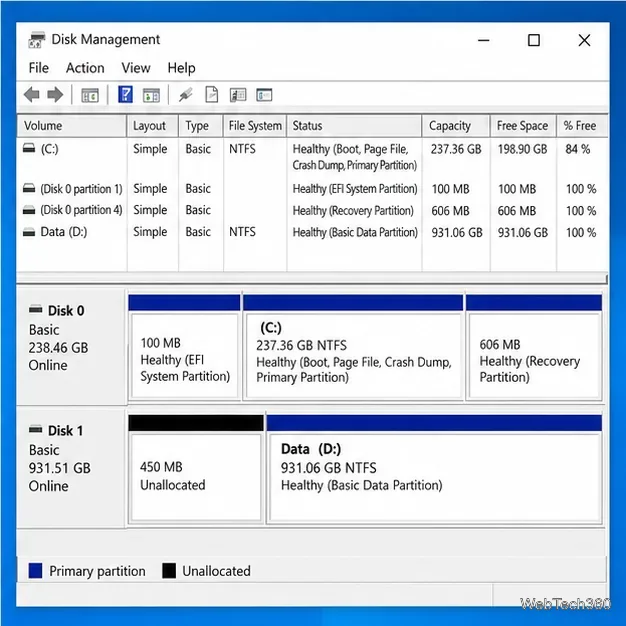Click drive icon beside Disk 0 partition 4
Viewport: 626px width, 626px height.
[x=29, y=210]
